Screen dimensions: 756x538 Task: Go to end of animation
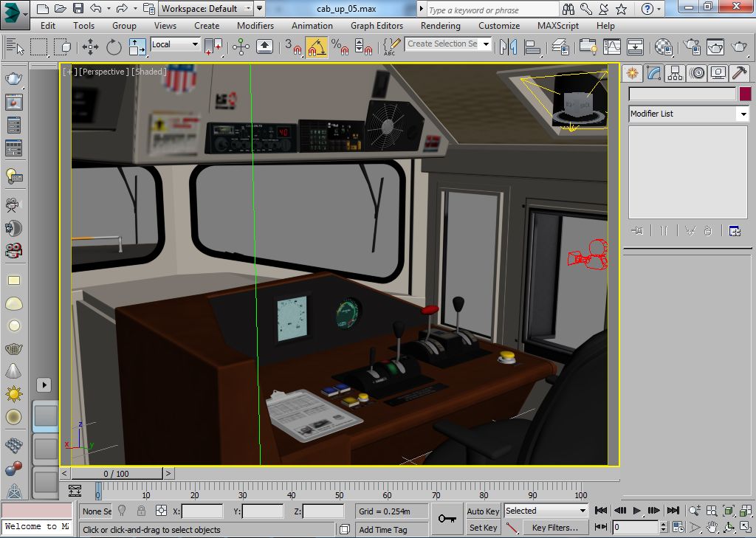click(x=673, y=510)
